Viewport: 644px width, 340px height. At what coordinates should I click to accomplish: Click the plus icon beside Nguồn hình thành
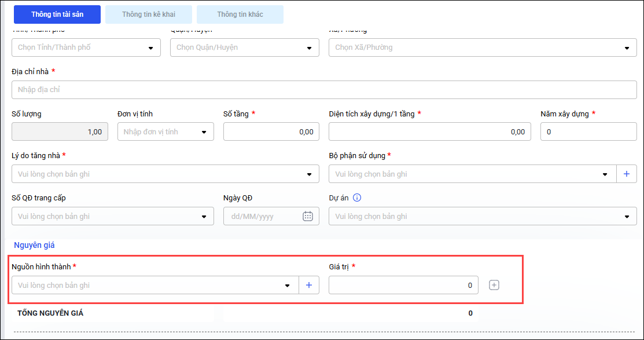[308, 285]
